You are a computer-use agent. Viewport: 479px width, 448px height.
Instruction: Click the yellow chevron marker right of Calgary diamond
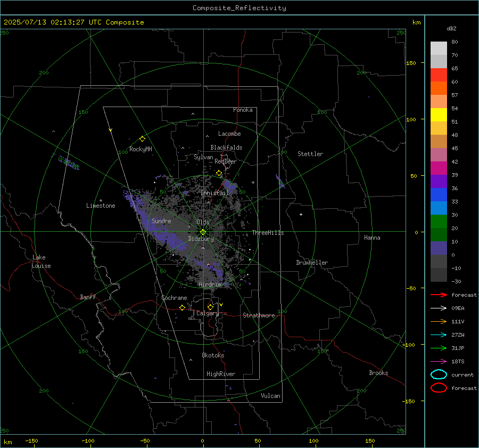point(221,305)
